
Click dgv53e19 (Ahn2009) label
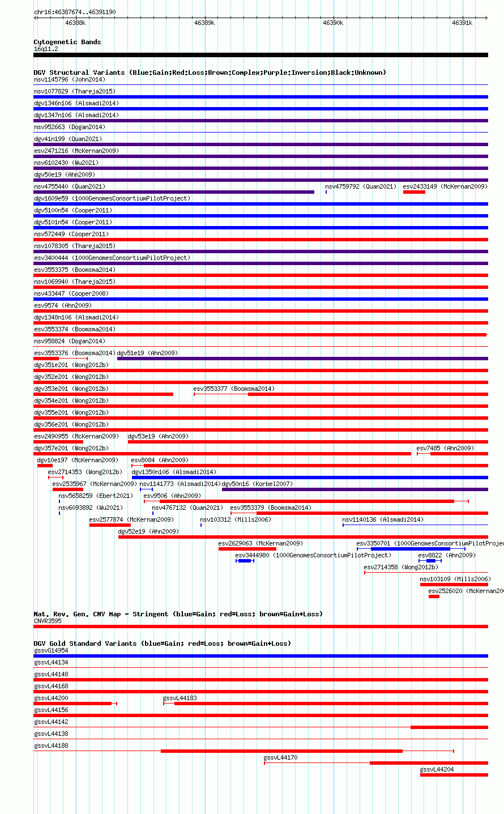(158, 436)
